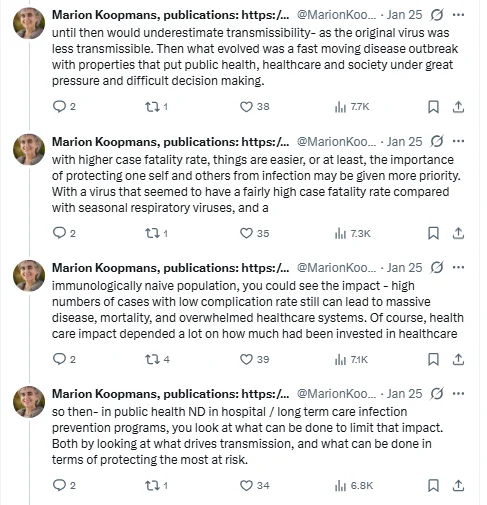Retweet the post with 4 retweets
This screenshot has width=487, height=505.
click(152, 359)
